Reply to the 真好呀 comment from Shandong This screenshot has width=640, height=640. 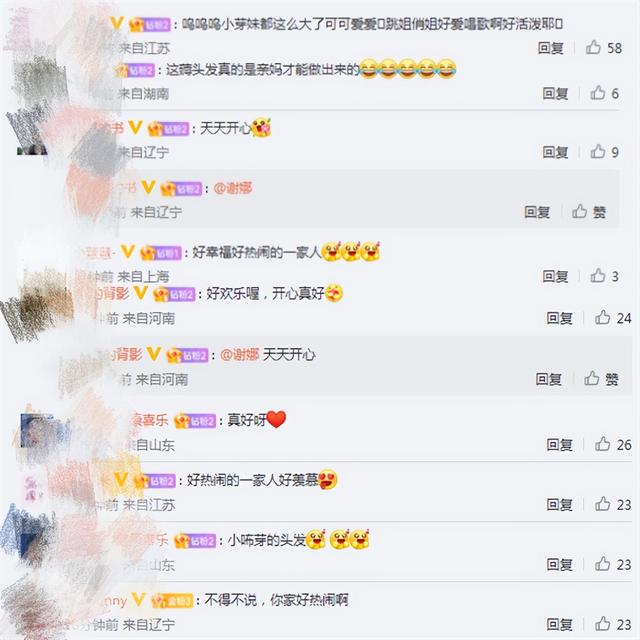pos(560,445)
